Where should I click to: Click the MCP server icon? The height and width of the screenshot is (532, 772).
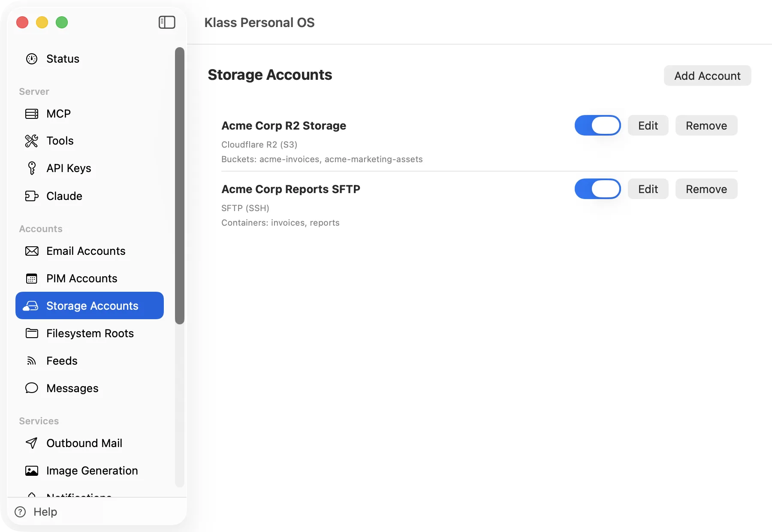(32, 114)
